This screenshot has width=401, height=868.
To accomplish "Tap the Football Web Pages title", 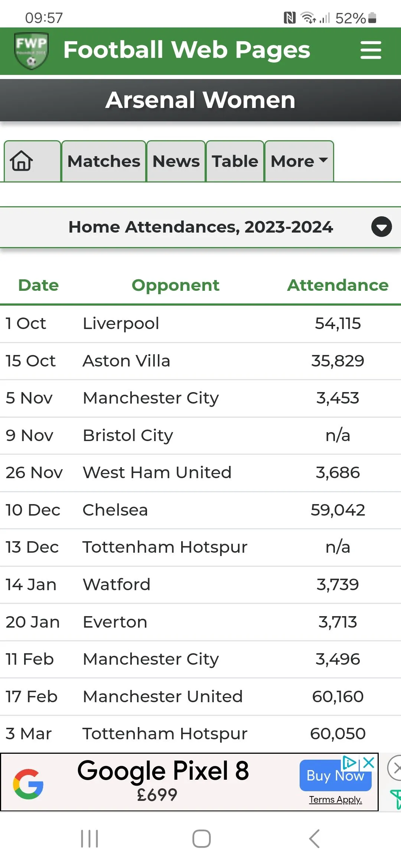I will tap(186, 50).
